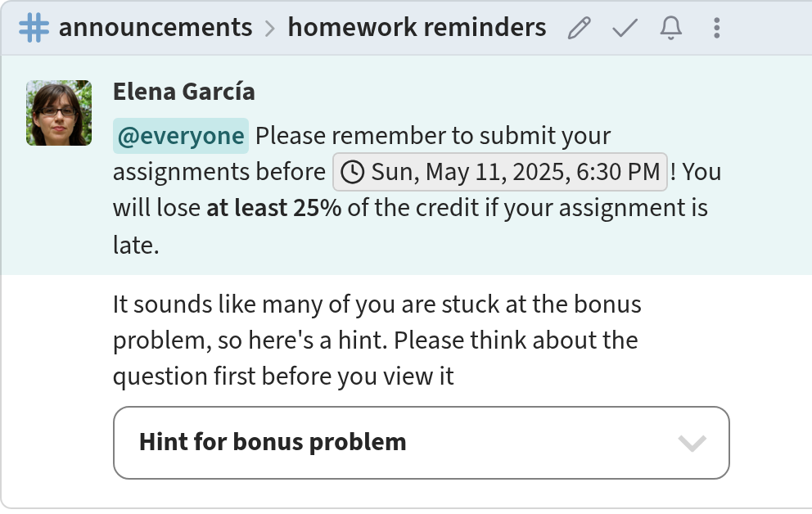
Task: Click the breadcrumb chevron after announcements
Action: 270,29
